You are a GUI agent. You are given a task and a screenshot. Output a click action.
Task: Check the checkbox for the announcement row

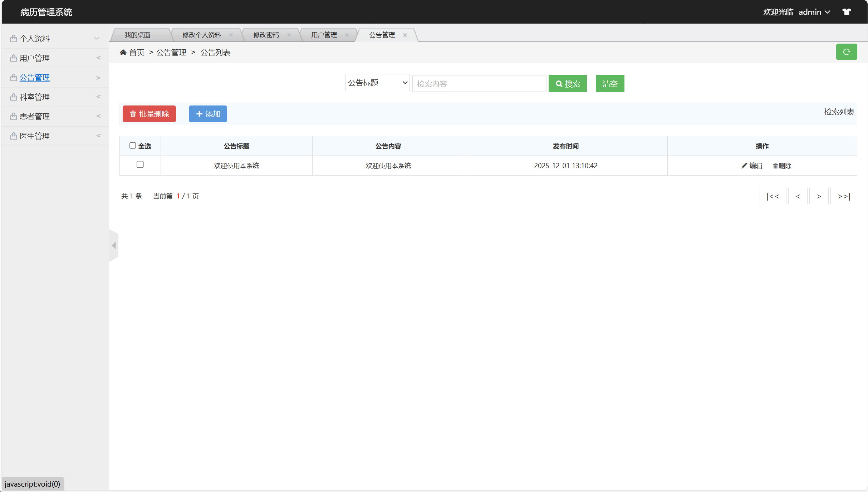click(140, 164)
